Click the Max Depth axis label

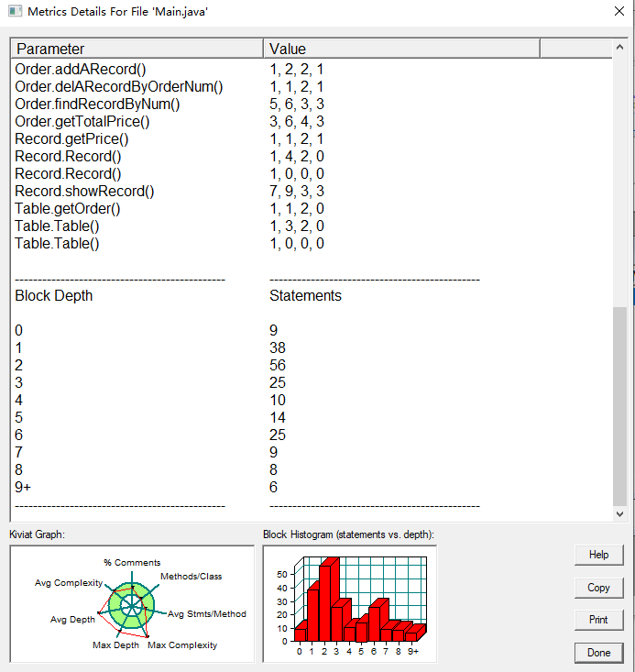click(115, 645)
